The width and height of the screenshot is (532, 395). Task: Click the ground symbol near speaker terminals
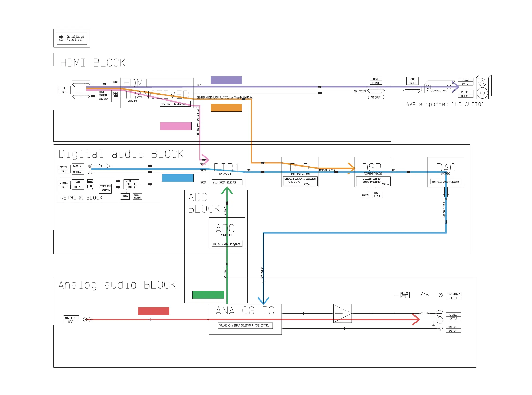coord(433,326)
